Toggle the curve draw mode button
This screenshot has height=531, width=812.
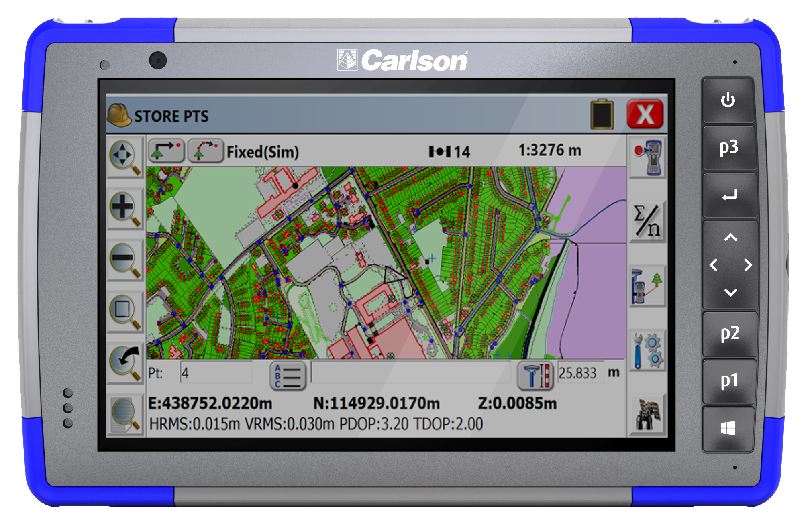tap(205, 151)
